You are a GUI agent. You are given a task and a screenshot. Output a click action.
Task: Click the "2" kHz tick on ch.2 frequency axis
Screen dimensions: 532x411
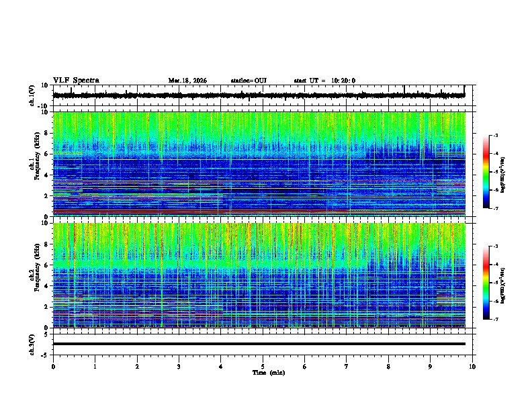pos(46,307)
